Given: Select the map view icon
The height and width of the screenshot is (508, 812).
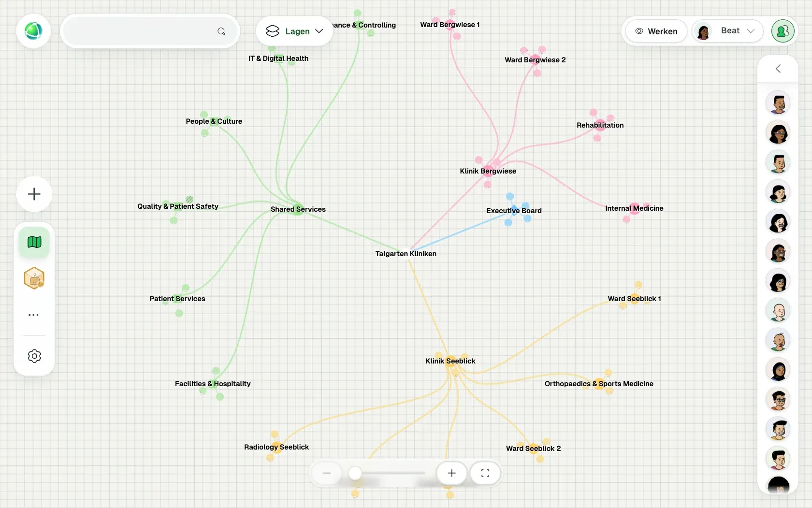Looking at the screenshot, I should pos(34,242).
